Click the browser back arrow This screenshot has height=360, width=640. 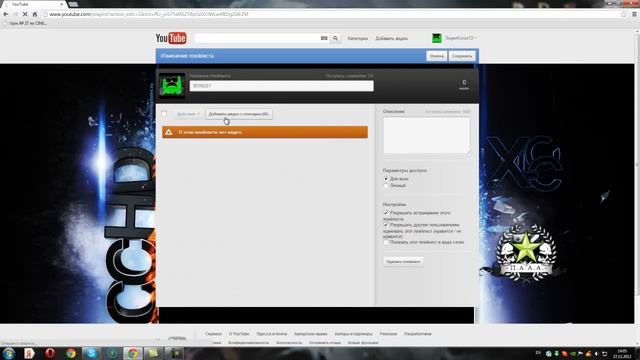[x=6, y=14]
